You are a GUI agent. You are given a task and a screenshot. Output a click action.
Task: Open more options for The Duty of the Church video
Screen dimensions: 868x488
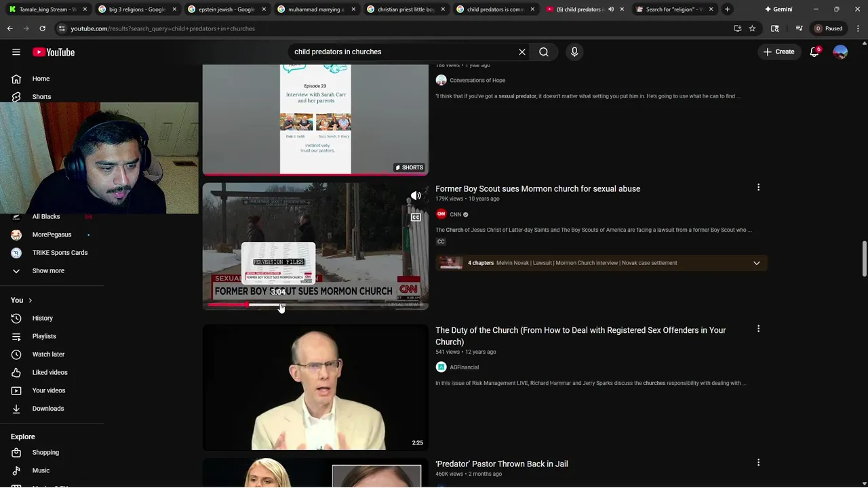[758, 329]
